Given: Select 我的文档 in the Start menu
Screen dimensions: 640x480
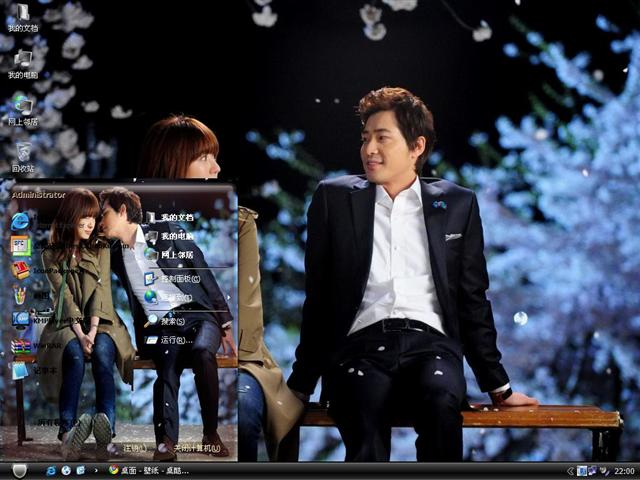Looking at the screenshot, I should [170, 217].
